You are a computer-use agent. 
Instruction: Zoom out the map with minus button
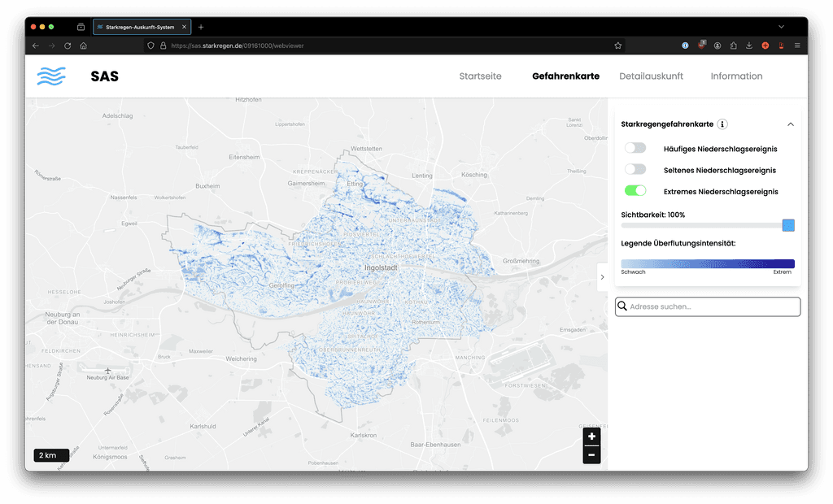(591, 455)
